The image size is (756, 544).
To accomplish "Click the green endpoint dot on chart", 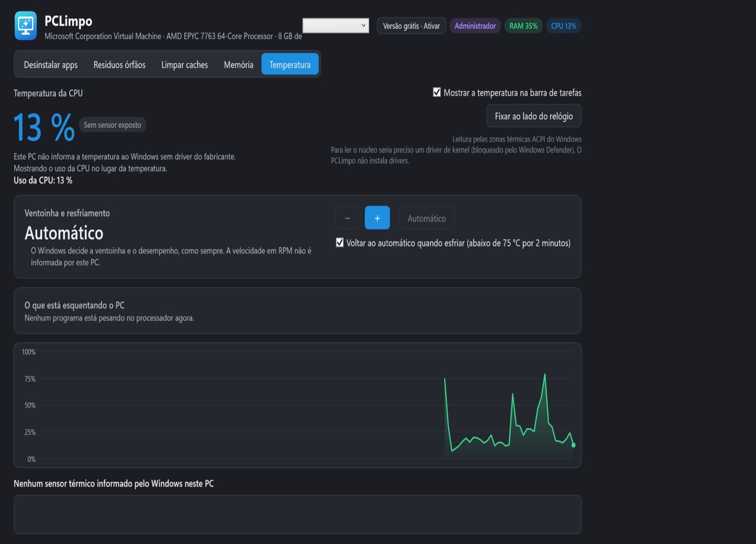I will point(574,445).
